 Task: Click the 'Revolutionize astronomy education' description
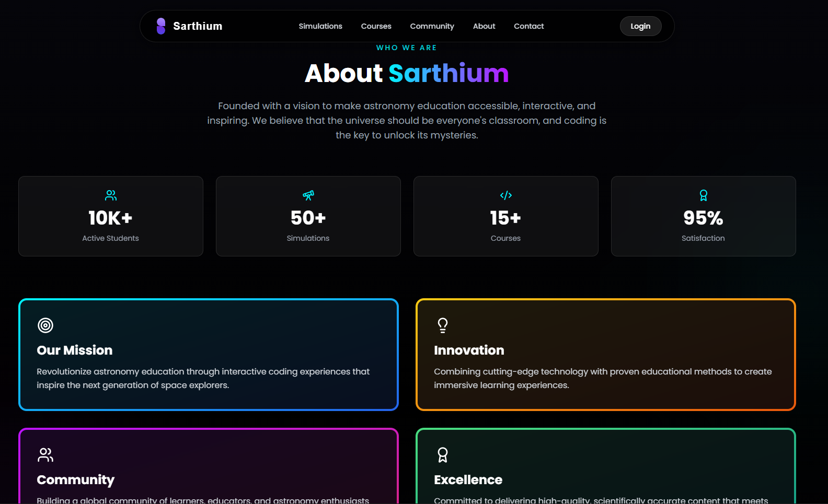[203, 378]
